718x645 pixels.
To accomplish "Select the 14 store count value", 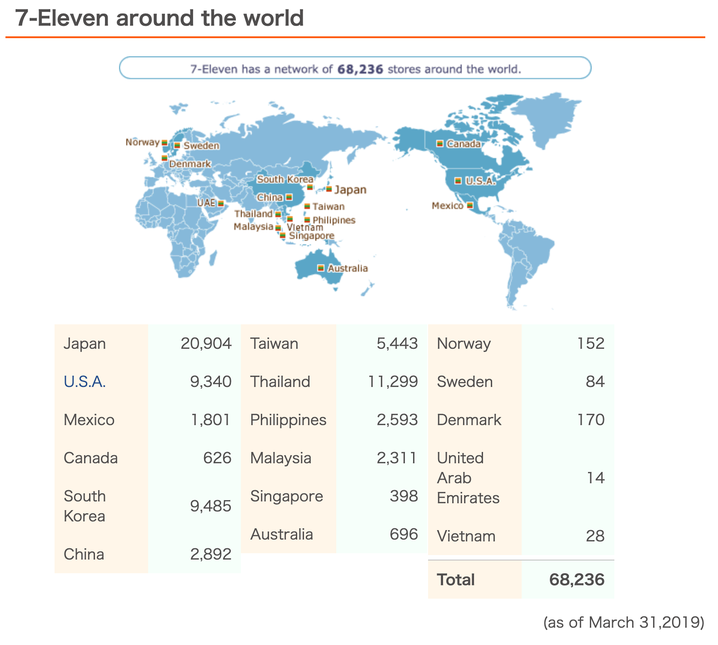I will pyautogui.click(x=596, y=478).
